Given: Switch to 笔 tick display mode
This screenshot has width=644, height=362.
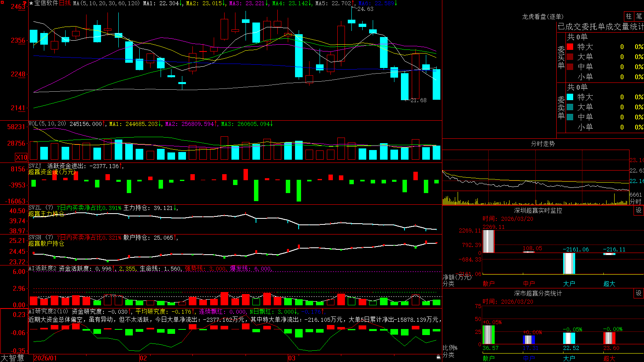Looking at the screenshot, I should pyautogui.click(x=639, y=16).
